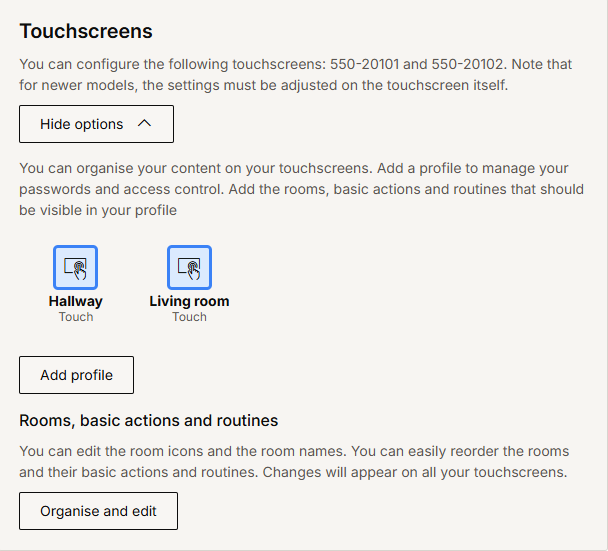Select the Living room touchscreen icon
The height and width of the screenshot is (551, 608).
pos(189,268)
